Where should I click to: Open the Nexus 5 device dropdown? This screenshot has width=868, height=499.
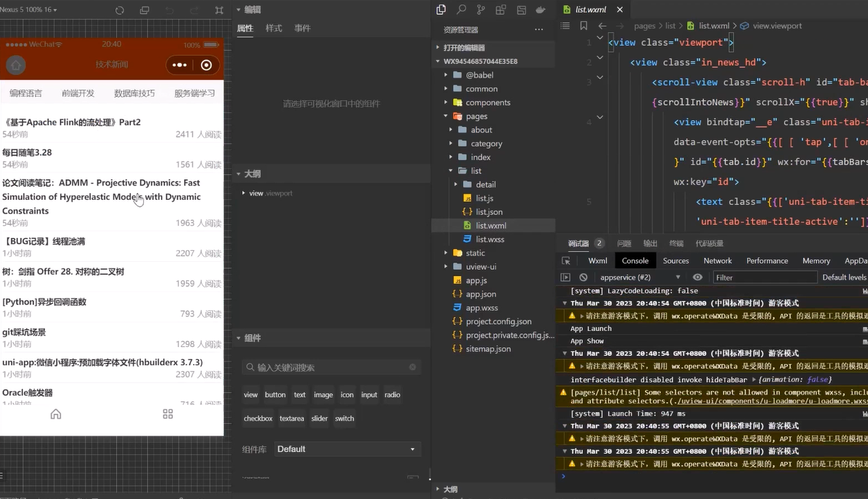(29, 10)
